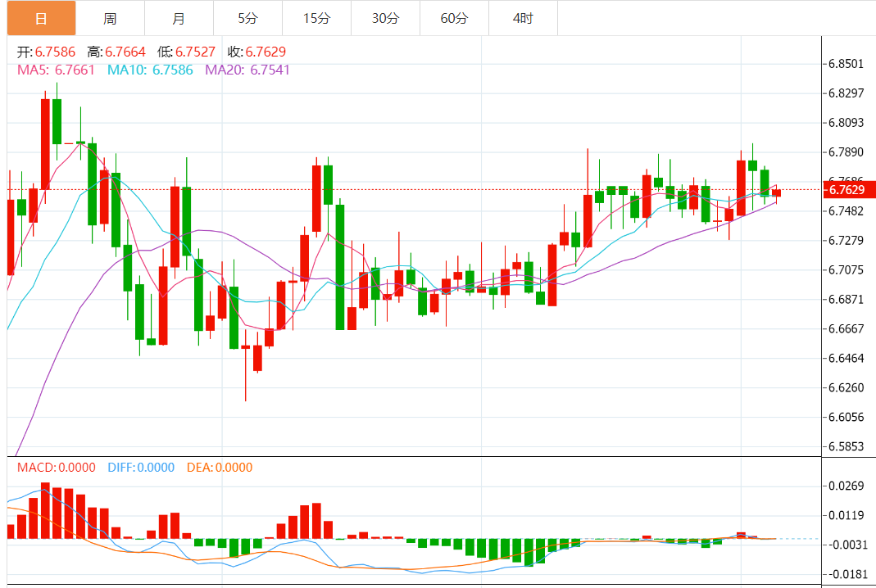Click the MA5: 6.7661 legend label
The image size is (876, 588).
56,70
